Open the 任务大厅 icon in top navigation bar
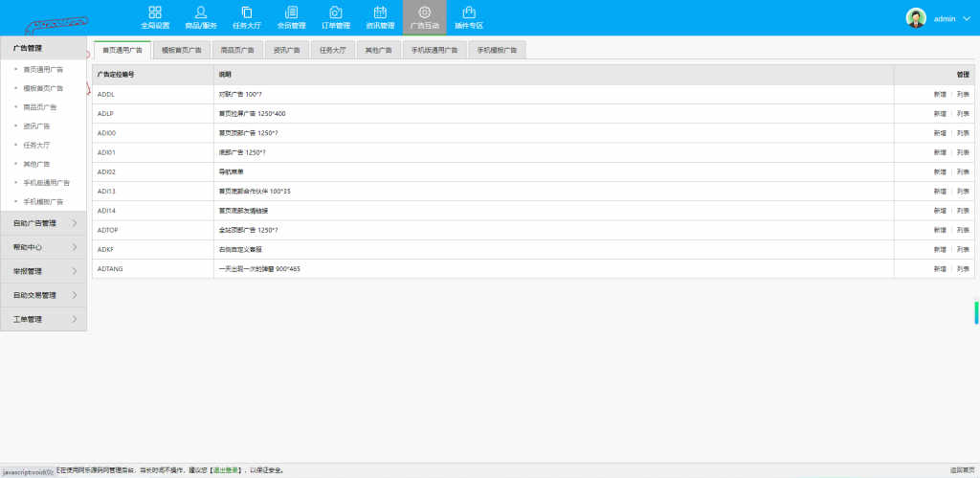980x478 pixels. (x=247, y=11)
